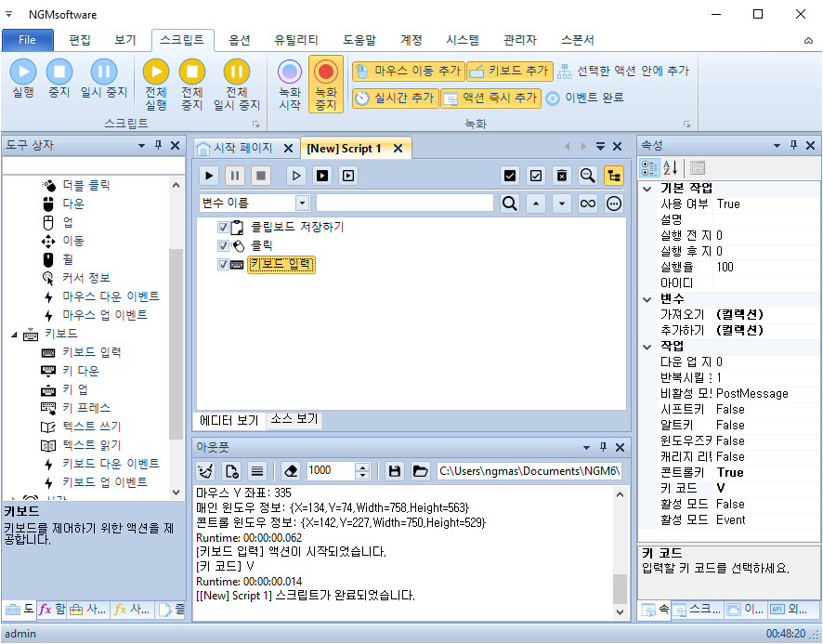Image resolution: width=823 pixels, height=644 pixels.
Task: Click the editor stop button
Action: 261,176
